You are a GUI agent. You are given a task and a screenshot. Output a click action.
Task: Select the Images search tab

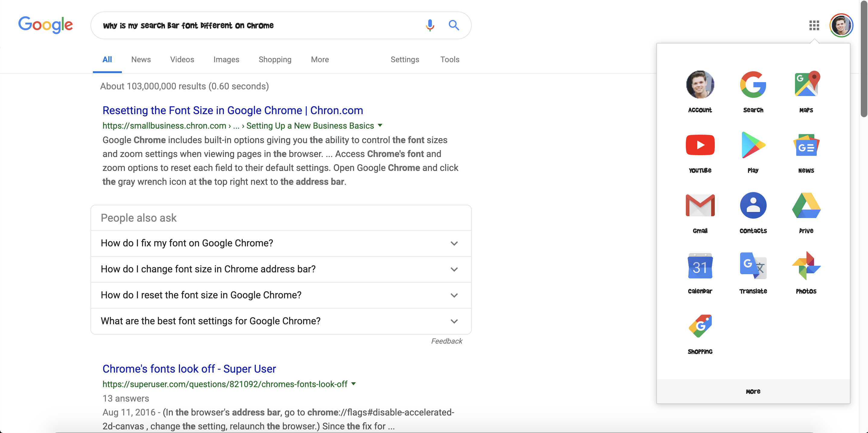pos(227,59)
